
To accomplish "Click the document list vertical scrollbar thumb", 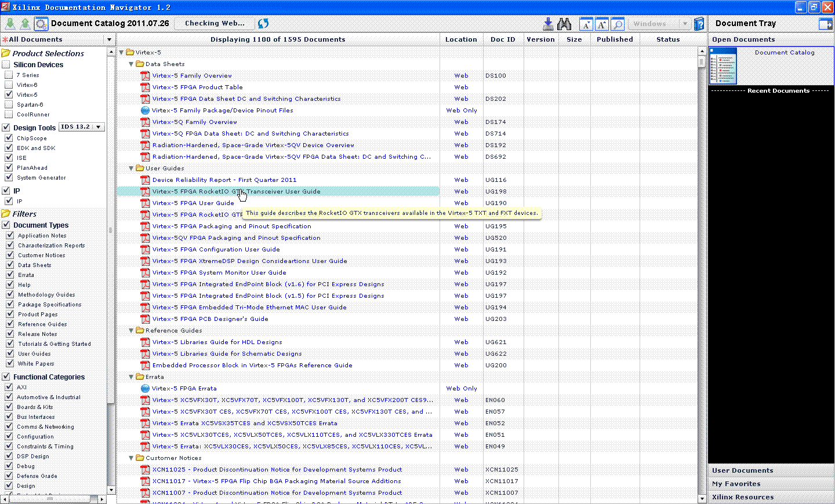I will pos(702,61).
